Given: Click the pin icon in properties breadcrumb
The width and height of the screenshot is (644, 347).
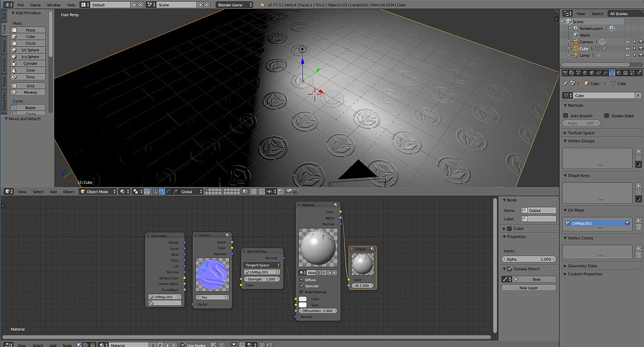Looking at the screenshot, I should click(x=565, y=83).
